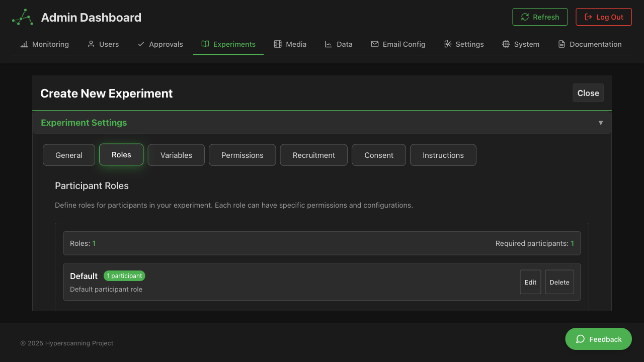
Task: Select the Users person icon
Action: tap(90, 44)
